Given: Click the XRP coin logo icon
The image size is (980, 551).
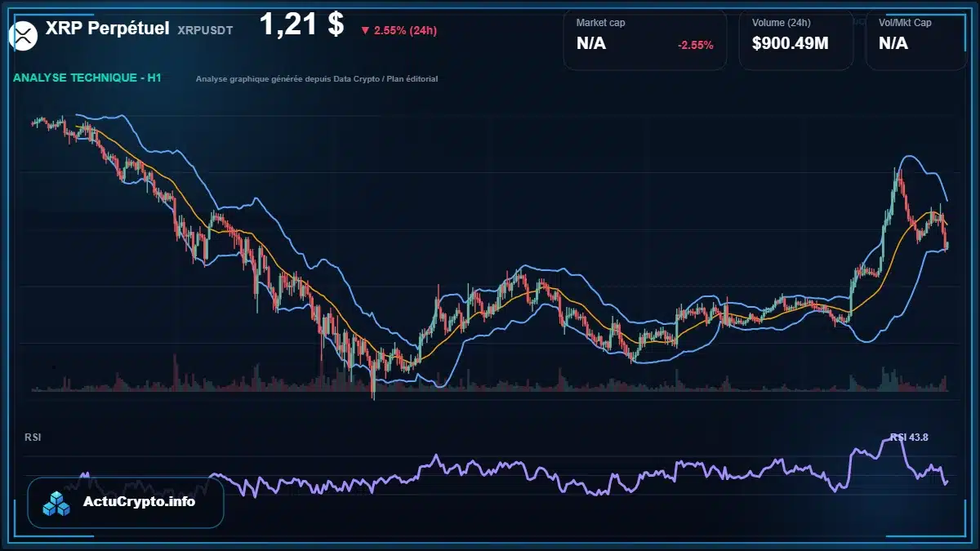Looking at the screenshot, I should tap(22, 34).
